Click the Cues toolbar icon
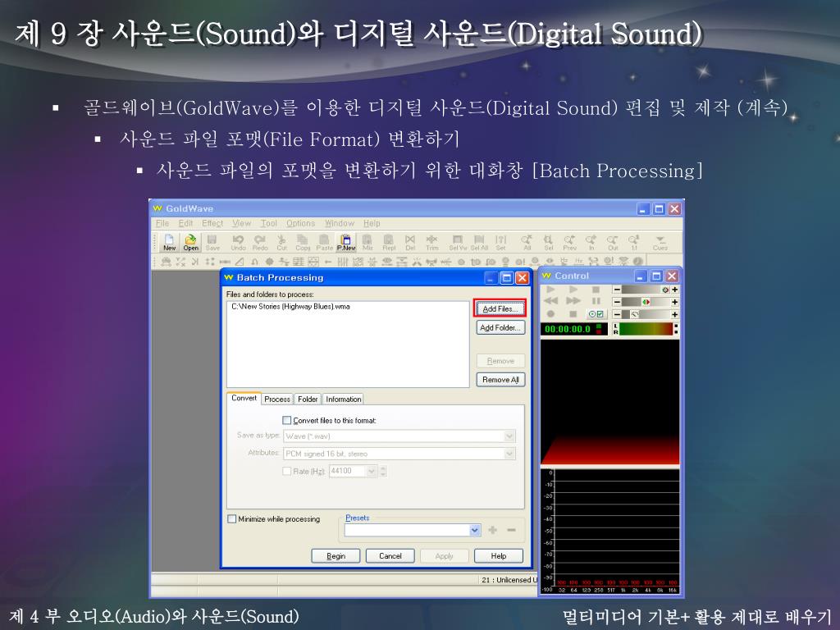The height and width of the screenshot is (630, 840). [660, 242]
